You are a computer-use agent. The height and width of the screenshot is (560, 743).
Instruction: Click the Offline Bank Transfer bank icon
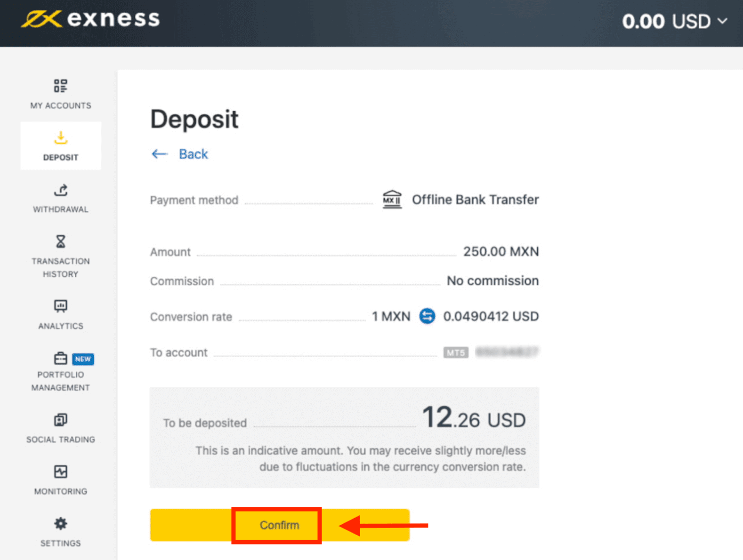click(x=391, y=199)
